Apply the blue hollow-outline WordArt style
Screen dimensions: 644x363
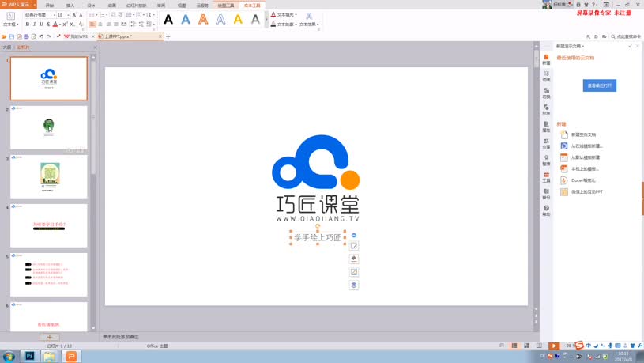tap(220, 19)
